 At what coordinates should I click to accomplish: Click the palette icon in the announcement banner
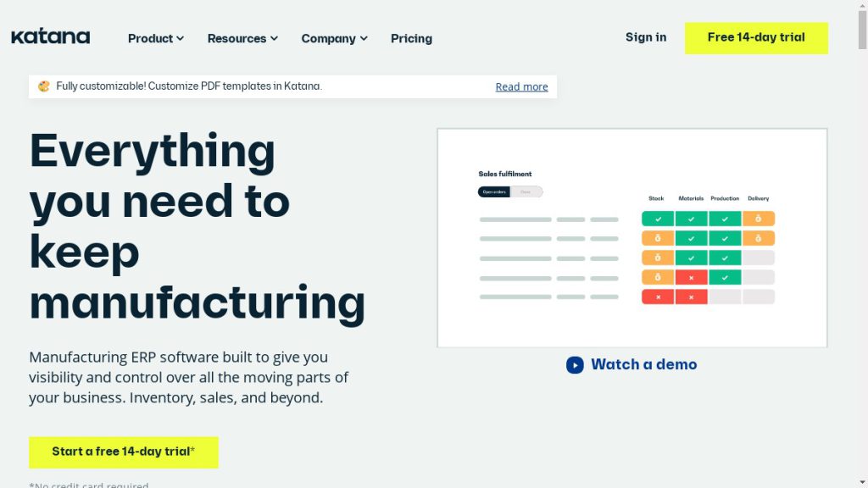pos(44,86)
